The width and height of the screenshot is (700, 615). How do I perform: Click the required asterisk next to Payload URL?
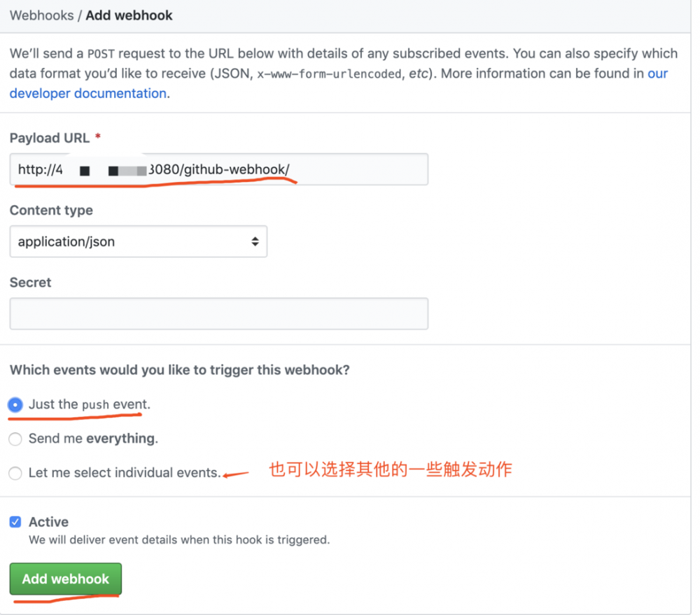96,138
